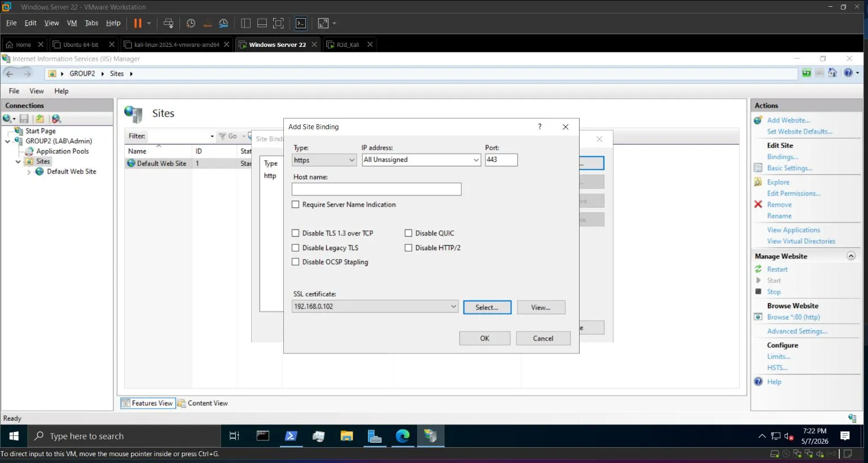Open the VMware File menu

(x=11, y=23)
